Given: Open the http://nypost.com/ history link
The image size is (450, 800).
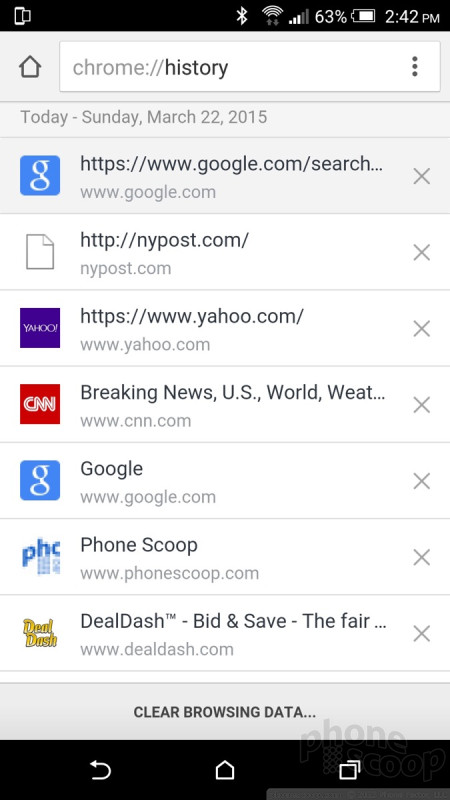Looking at the screenshot, I should (x=164, y=240).
